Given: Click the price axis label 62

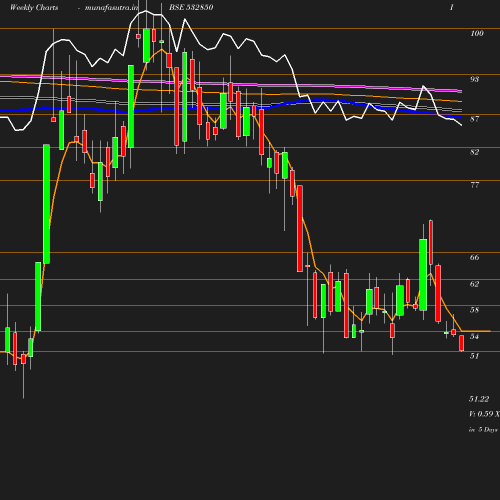Looking at the screenshot, I should [x=474, y=284].
